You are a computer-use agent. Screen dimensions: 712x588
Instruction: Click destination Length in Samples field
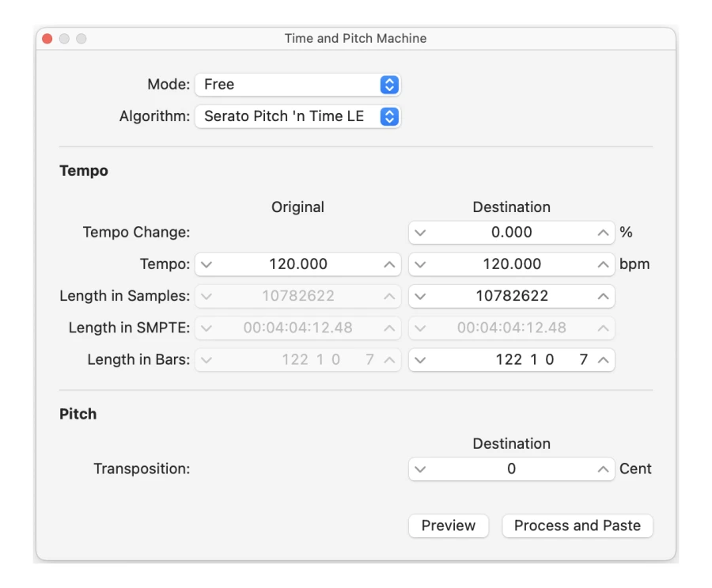pos(512,296)
